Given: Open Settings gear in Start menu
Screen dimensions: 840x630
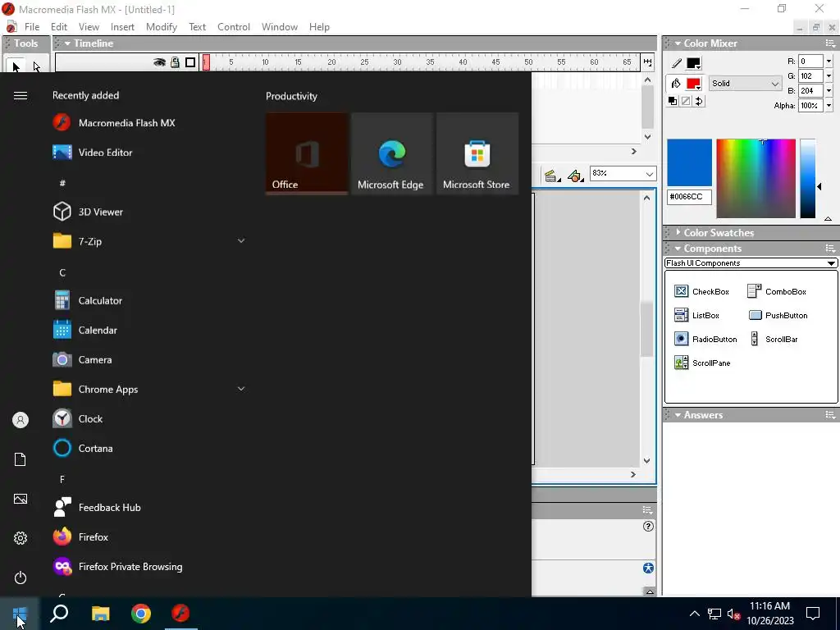Looking at the screenshot, I should pyautogui.click(x=21, y=538).
